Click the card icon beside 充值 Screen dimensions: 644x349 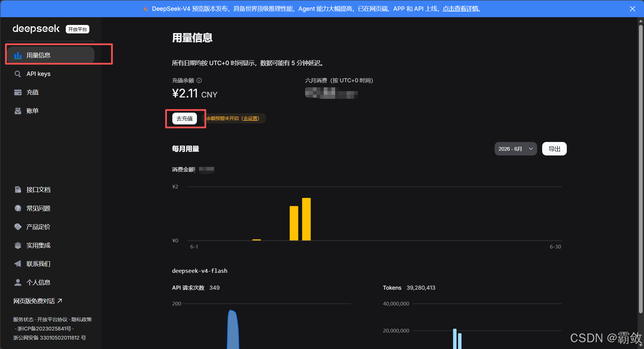pos(18,92)
